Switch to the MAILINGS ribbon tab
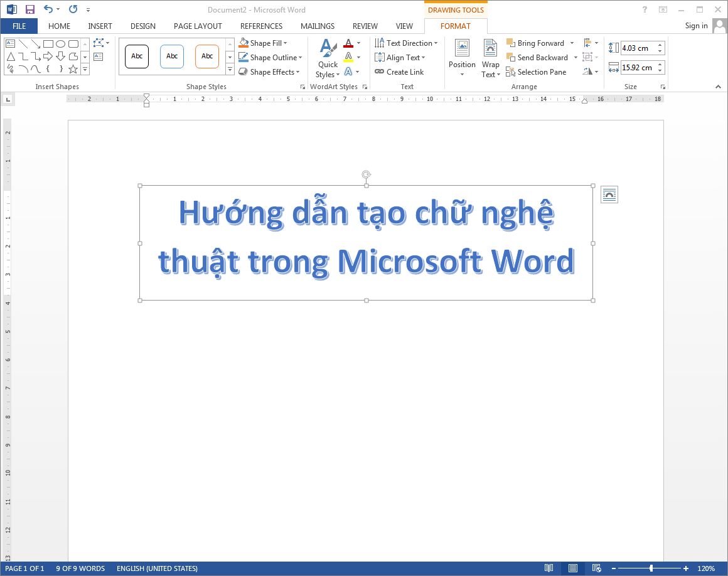Image resolution: width=728 pixels, height=576 pixels. pos(317,26)
